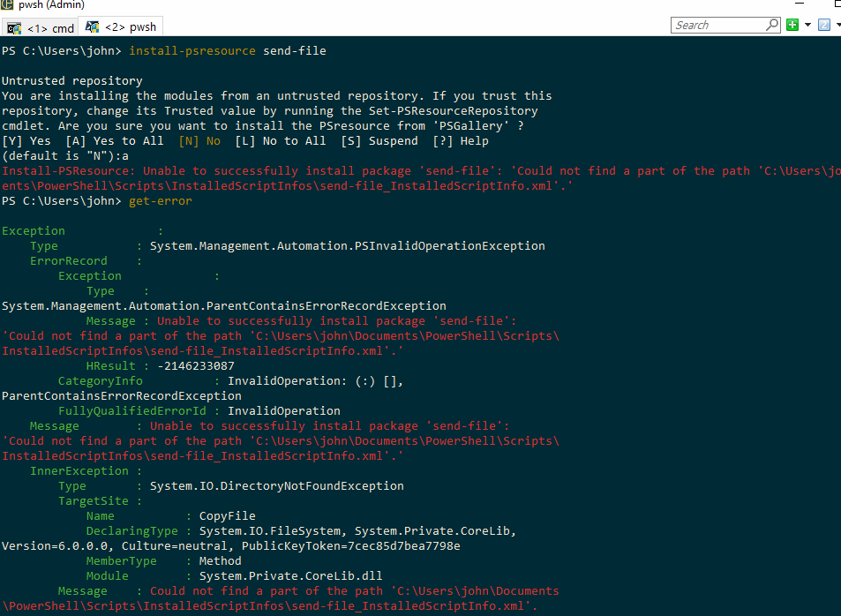
Task: Click the cmd icon on the first tab
Action: pos(14,26)
